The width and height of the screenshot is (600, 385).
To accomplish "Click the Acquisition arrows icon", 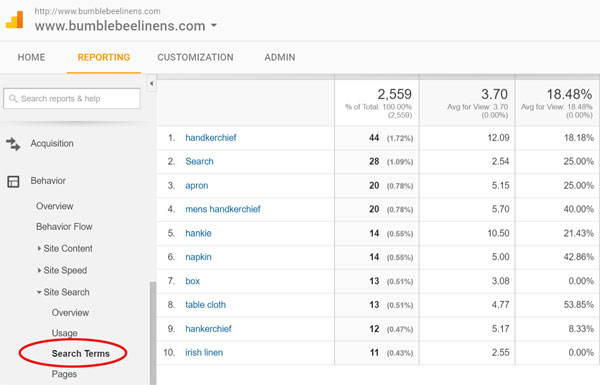I will point(13,144).
